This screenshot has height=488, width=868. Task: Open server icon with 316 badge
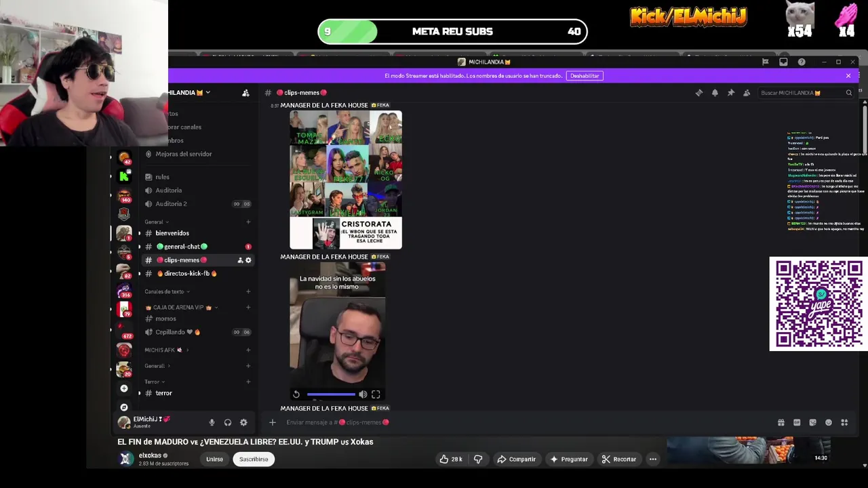click(124, 291)
